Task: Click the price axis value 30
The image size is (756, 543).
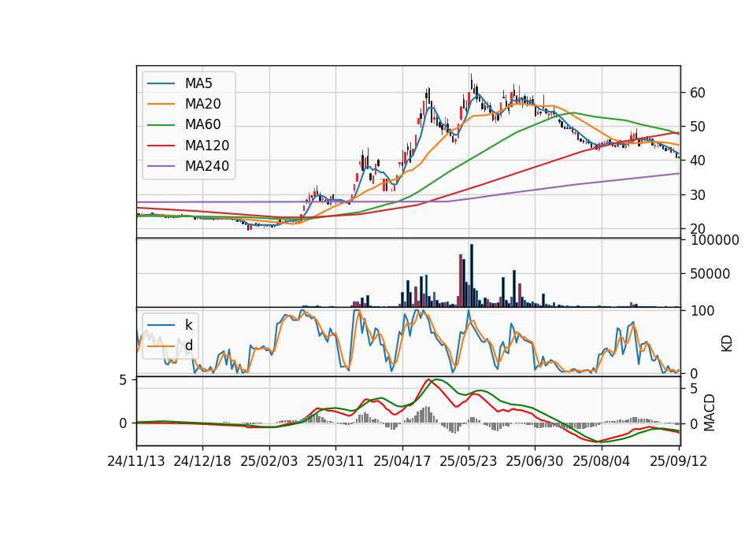Action: click(x=698, y=195)
